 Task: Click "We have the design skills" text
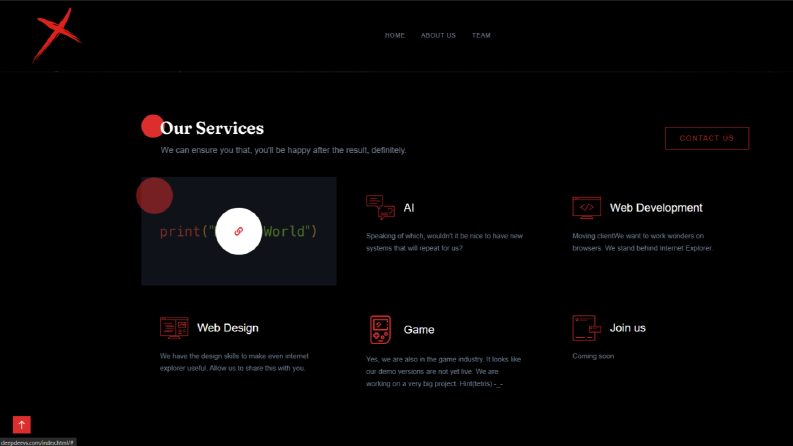pos(234,362)
